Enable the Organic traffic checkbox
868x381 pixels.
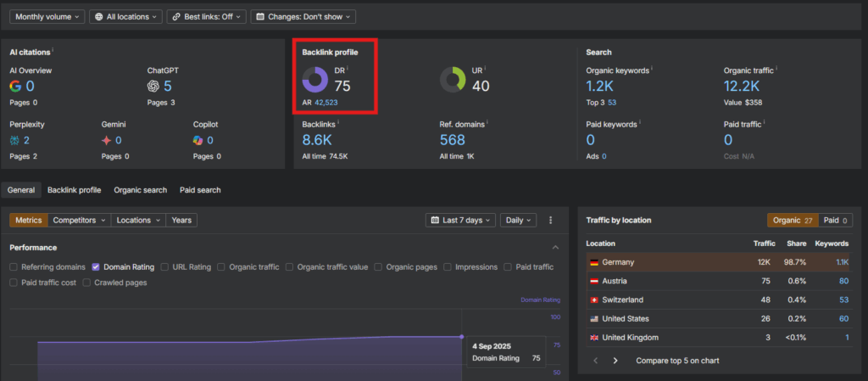[221, 267]
